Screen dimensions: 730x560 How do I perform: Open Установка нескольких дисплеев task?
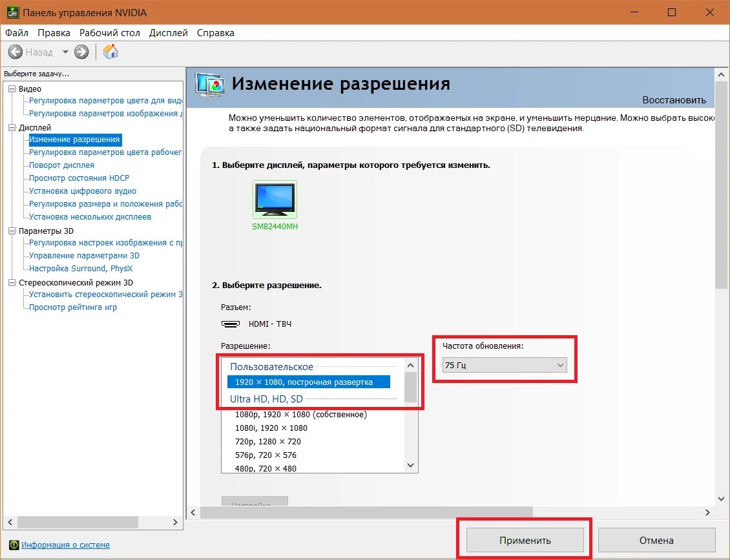[90, 216]
